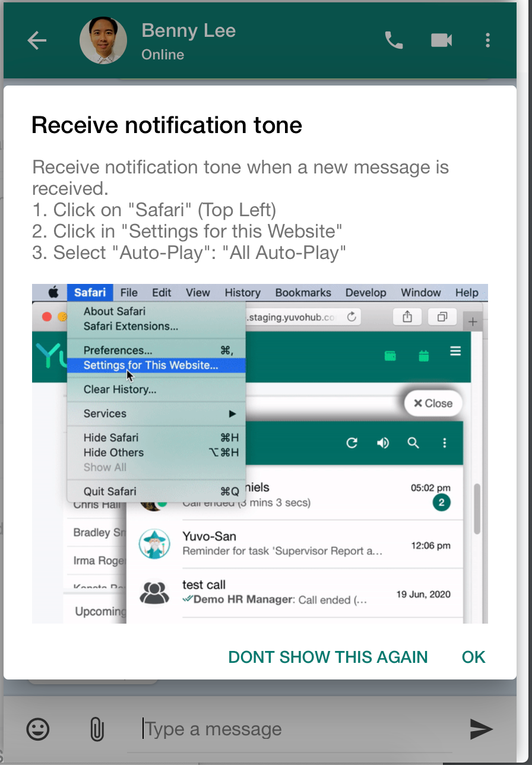532x765 pixels.
Task: Go back using the arrow in chat header
Action: pos(37,40)
